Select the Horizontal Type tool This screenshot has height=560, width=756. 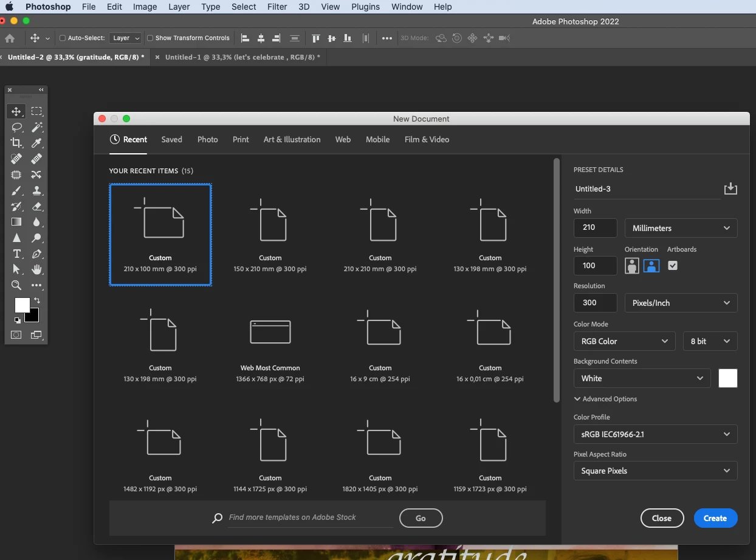(16, 254)
